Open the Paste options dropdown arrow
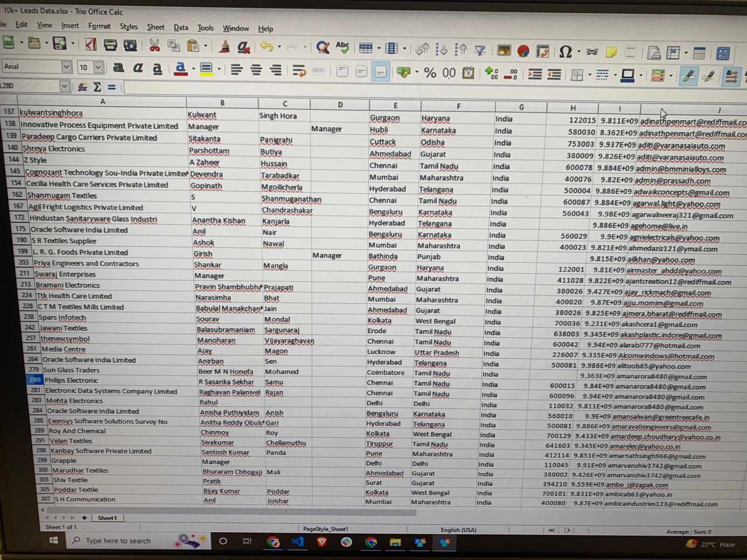Screen dimensions: 747x560 coord(206,46)
